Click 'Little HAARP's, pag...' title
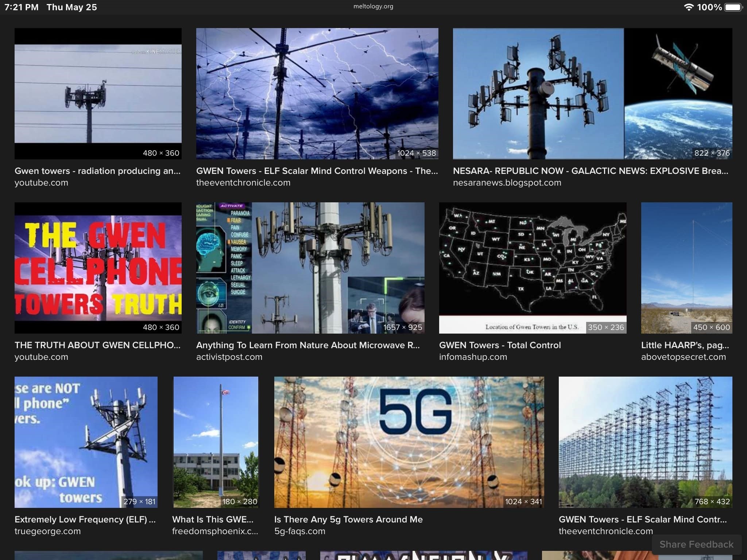The image size is (747, 560). click(685, 345)
